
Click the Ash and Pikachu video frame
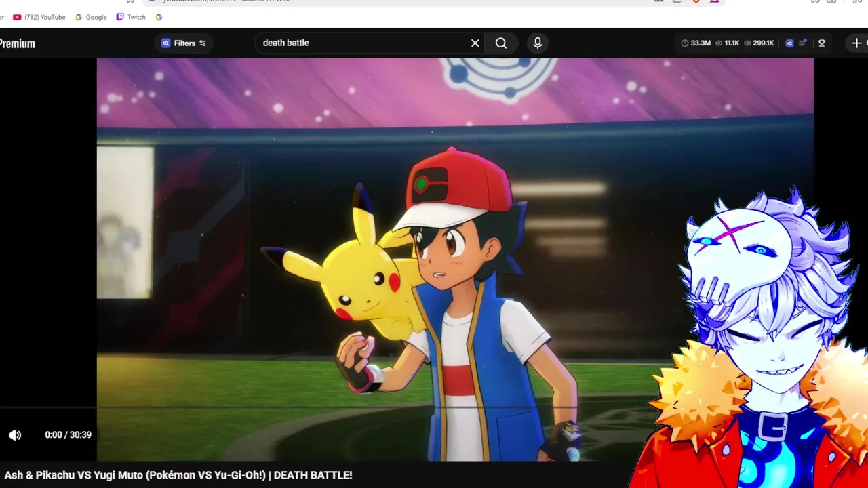[455, 259]
